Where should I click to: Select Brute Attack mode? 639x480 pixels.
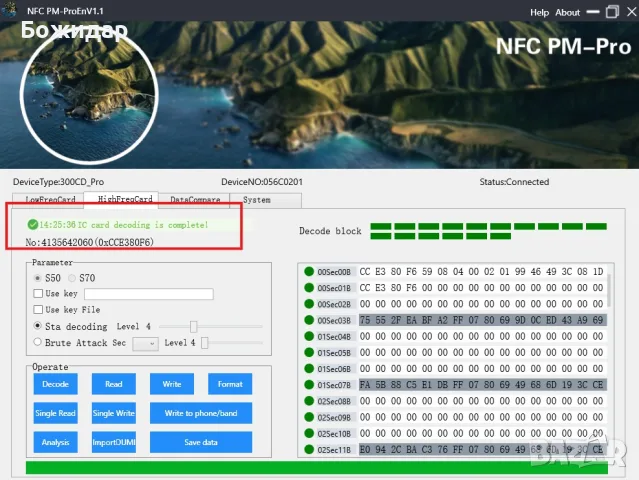37,342
